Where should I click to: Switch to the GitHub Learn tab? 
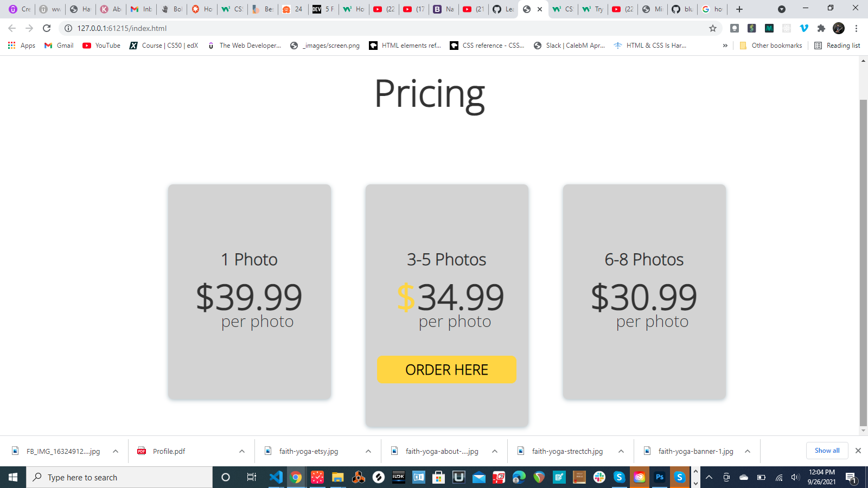click(503, 9)
